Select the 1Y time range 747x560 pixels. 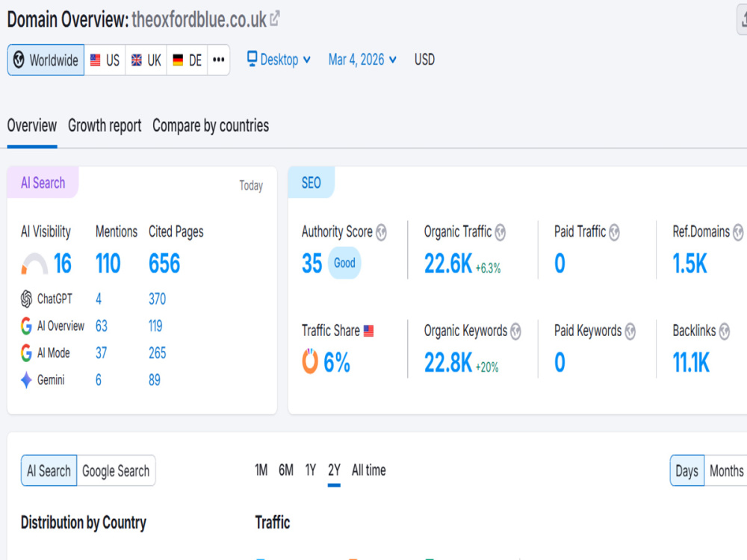(x=311, y=470)
